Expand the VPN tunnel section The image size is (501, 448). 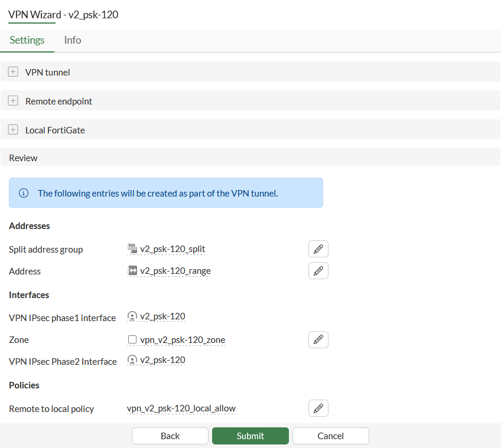pos(13,72)
